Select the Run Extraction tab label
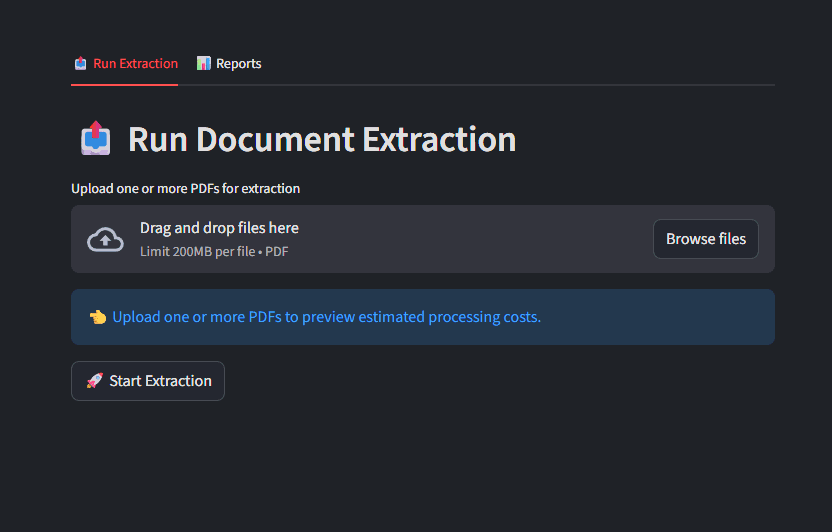 (135, 64)
